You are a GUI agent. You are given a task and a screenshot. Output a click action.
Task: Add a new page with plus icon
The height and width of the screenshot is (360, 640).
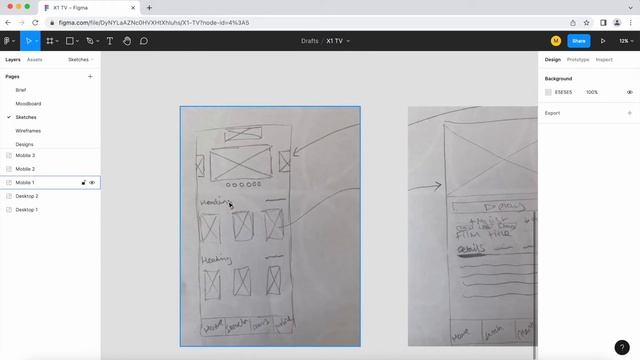point(90,77)
